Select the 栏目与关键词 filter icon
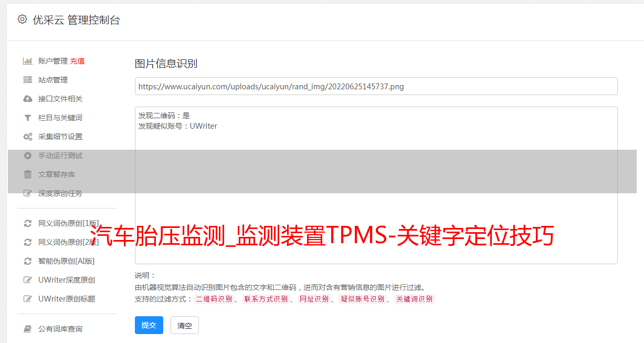644x343 pixels. pos(28,118)
